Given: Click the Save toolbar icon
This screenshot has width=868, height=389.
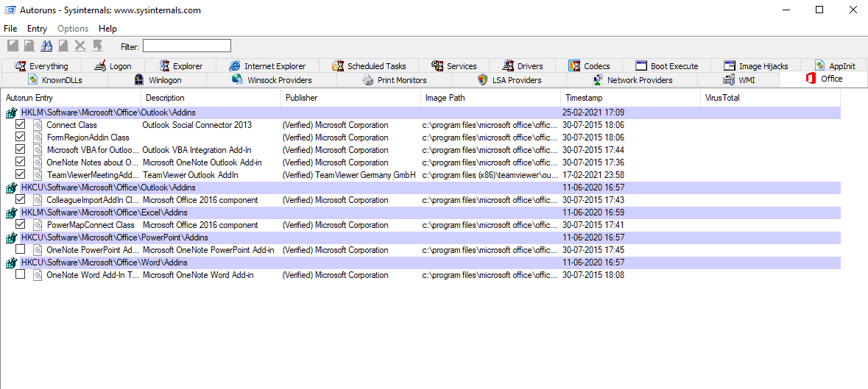Looking at the screenshot, I should coord(13,46).
